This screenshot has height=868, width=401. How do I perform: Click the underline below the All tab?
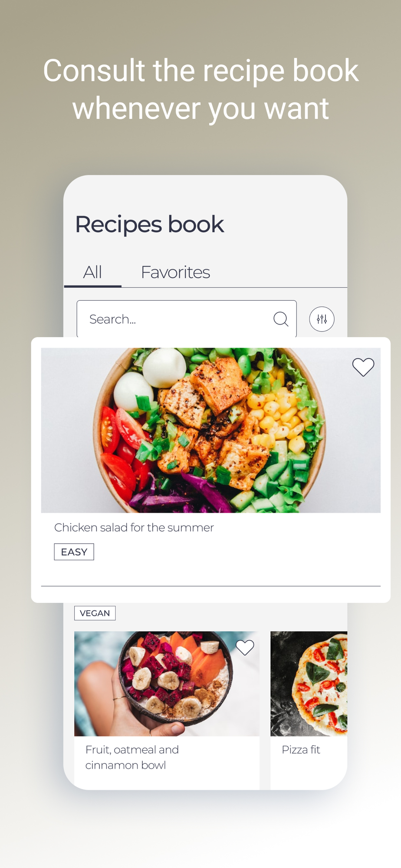coord(92,286)
